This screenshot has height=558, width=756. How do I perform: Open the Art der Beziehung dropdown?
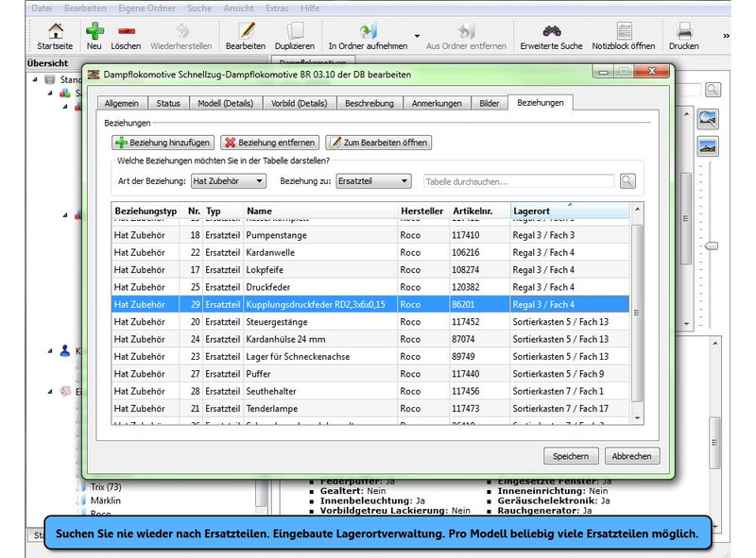click(x=229, y=181)
